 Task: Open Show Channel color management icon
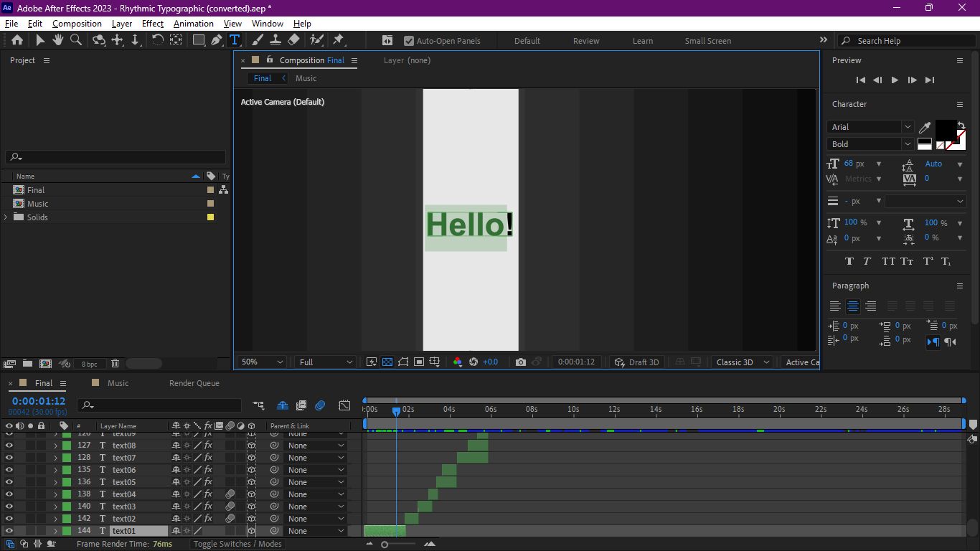pyautogui.click(x=458, y=362)
